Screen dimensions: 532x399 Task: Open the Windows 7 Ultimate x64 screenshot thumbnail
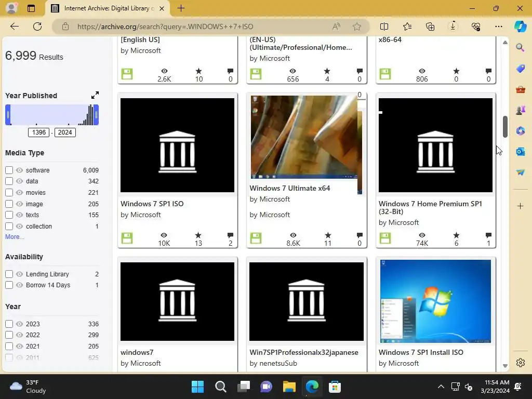pyautogui.click(x=304, y=137)
